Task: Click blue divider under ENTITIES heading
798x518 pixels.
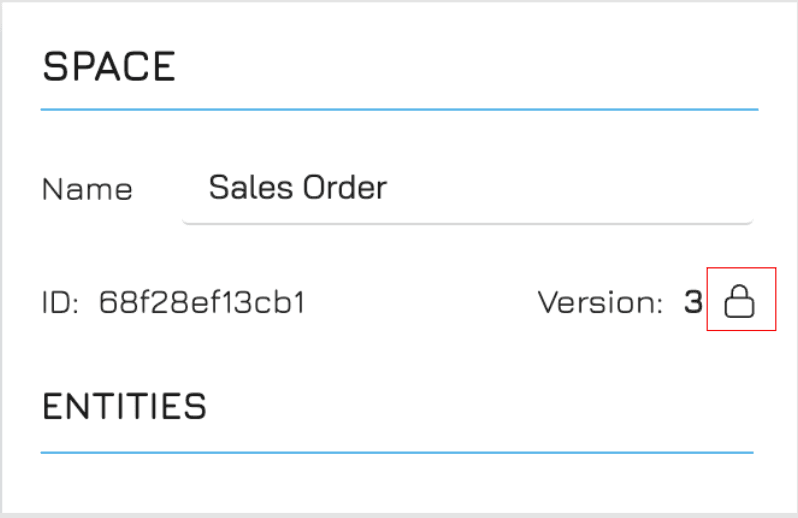Action: coord(397,452)
